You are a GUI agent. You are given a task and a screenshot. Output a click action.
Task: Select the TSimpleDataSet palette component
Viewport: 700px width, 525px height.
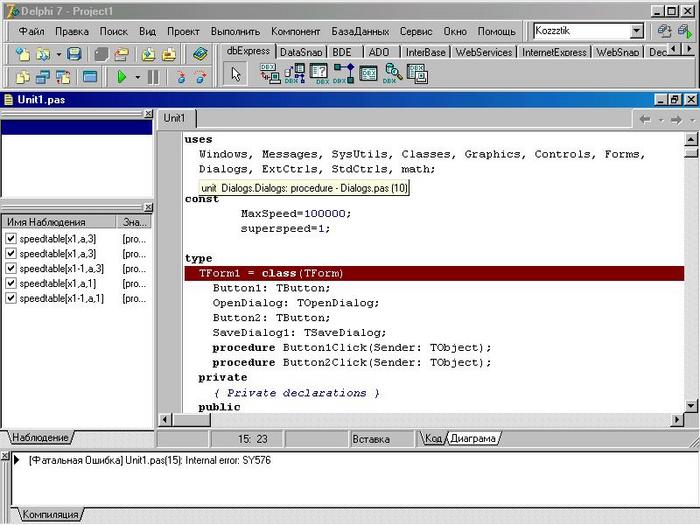pos(417,74)
